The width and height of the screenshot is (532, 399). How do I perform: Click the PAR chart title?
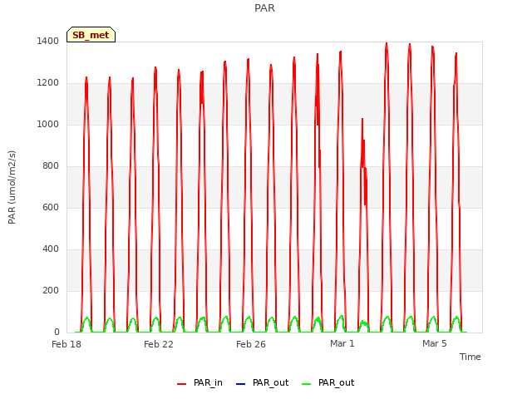point(264,8)
